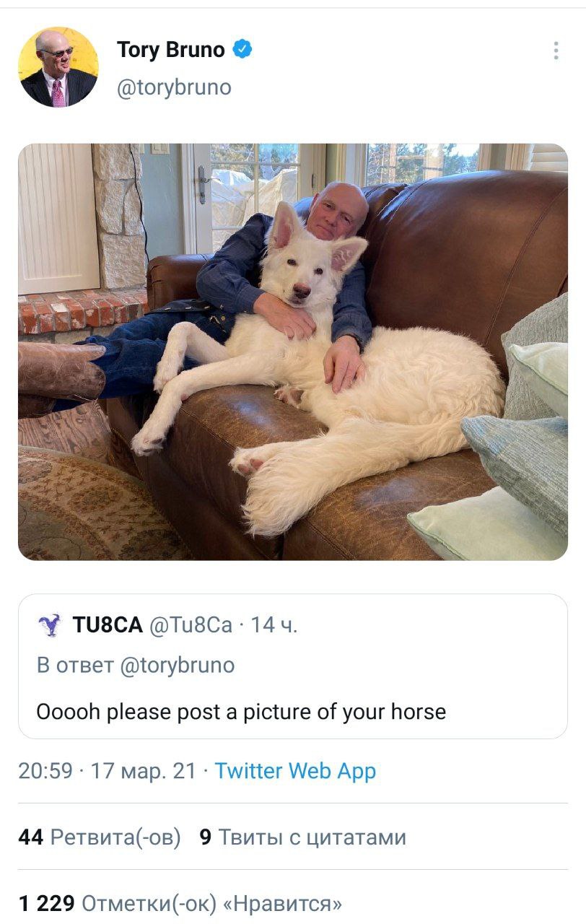
Task: Open the Tory Bruno display name
Action: pos(171,50)
